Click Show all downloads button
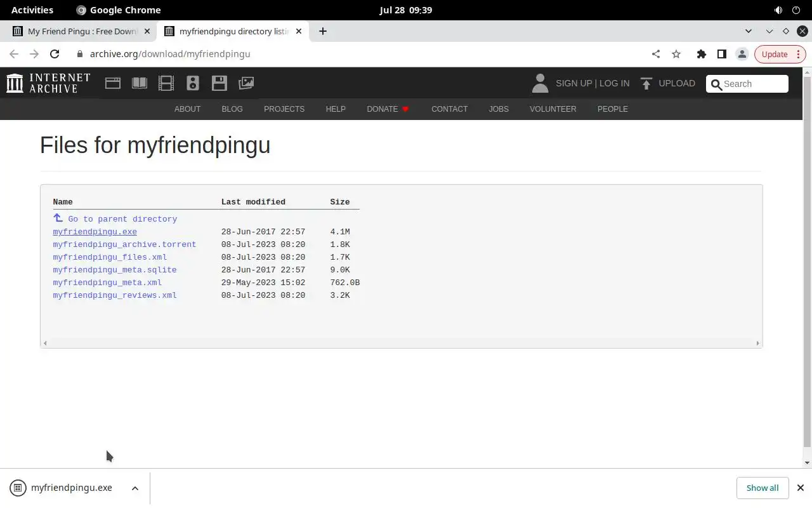 763,488
